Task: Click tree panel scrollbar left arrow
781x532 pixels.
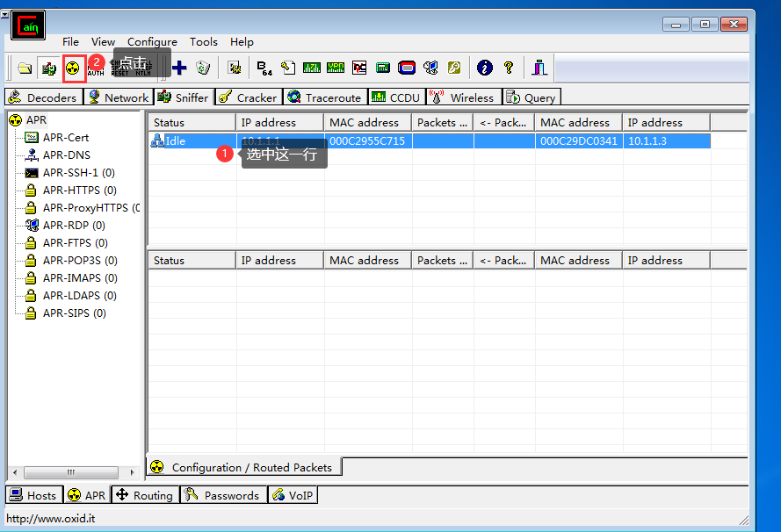Action: (16, 472)
